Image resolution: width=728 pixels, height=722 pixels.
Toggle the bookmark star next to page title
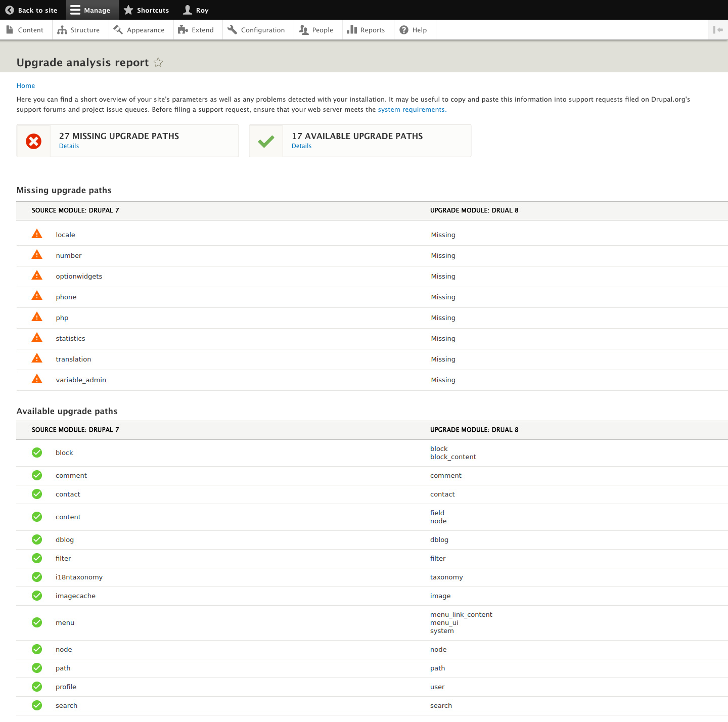[158, 62]
